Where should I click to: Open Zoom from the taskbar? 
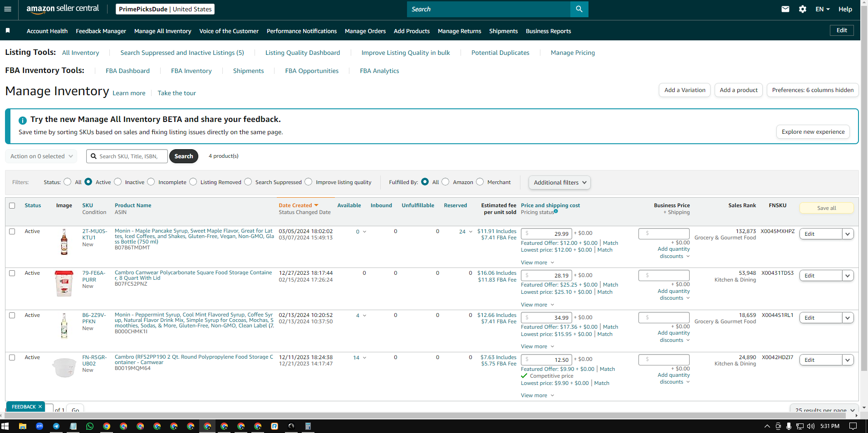39,426
